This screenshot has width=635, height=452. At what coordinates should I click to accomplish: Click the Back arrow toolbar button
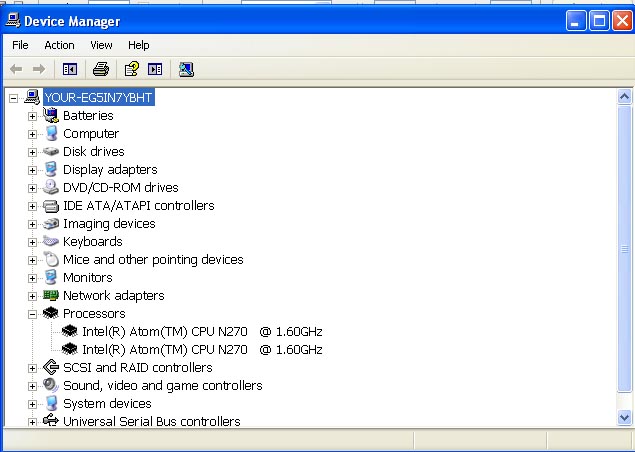[x=16, y=69]
